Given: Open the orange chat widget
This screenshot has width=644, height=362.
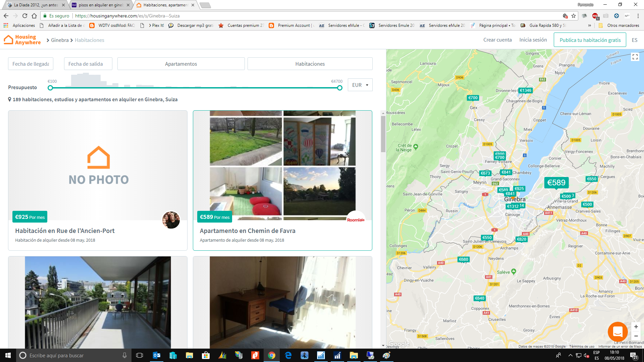Looking at the screenshot, I should 618,332.
